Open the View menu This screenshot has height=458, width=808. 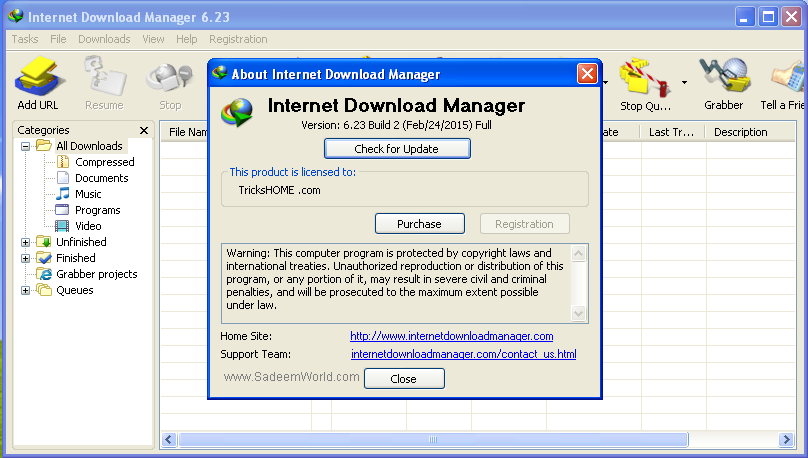153,39
